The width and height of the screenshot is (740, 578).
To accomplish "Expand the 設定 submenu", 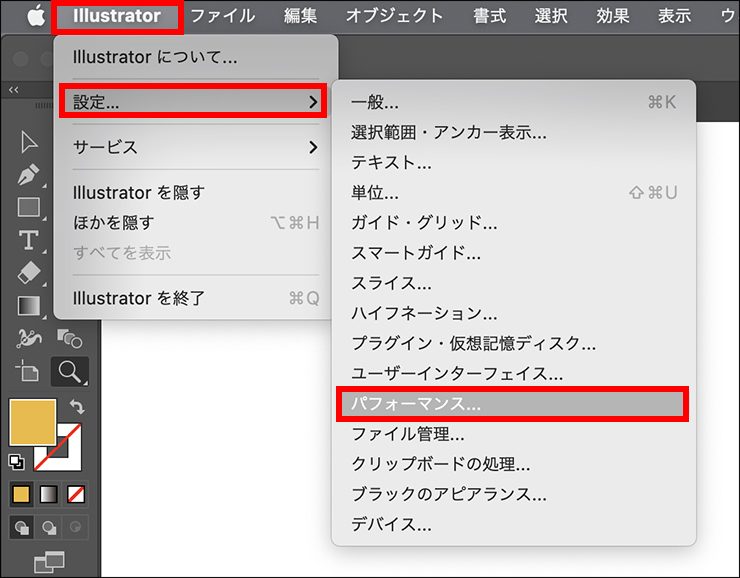I will 193,102.
